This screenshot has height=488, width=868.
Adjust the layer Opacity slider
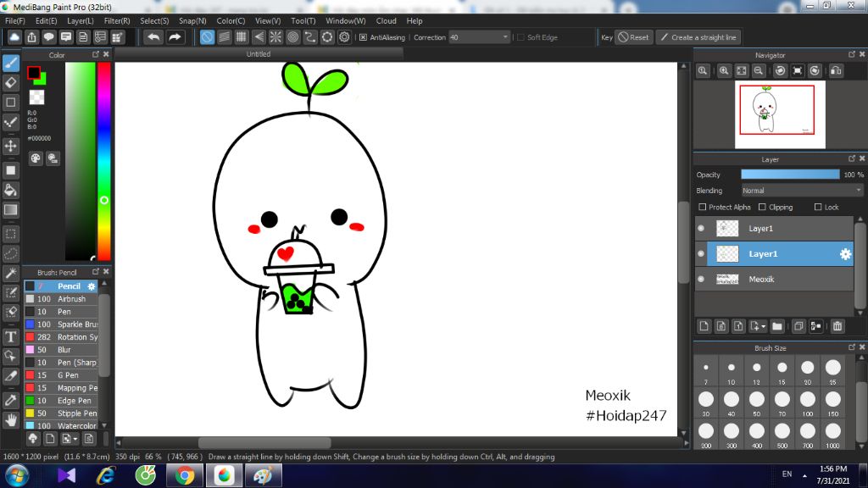790,175
